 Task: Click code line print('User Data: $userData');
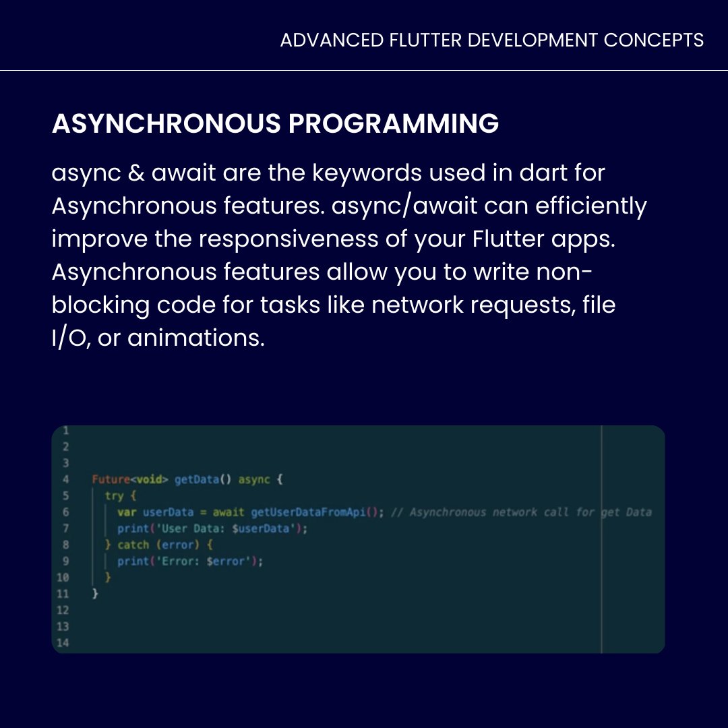pos(212,528)
